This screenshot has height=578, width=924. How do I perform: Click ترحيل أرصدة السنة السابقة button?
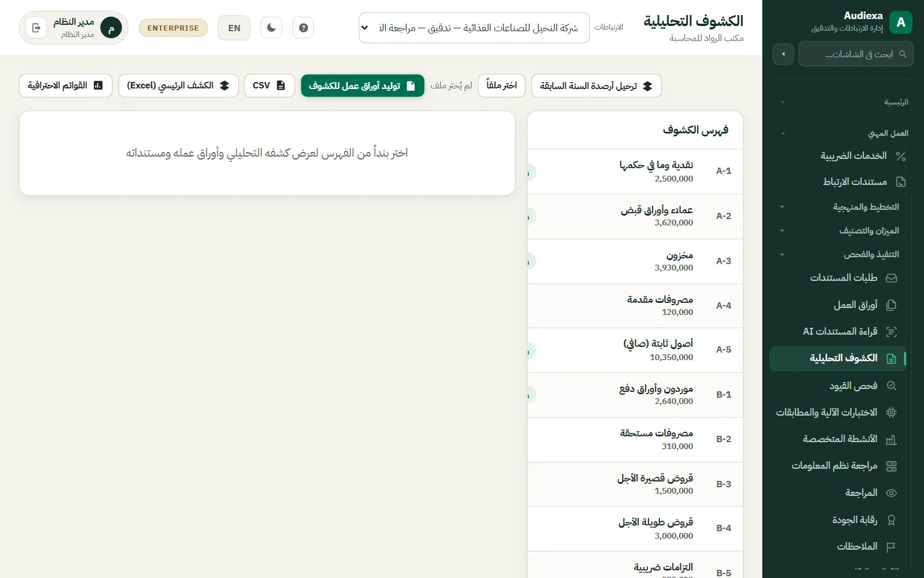(596, 86)
